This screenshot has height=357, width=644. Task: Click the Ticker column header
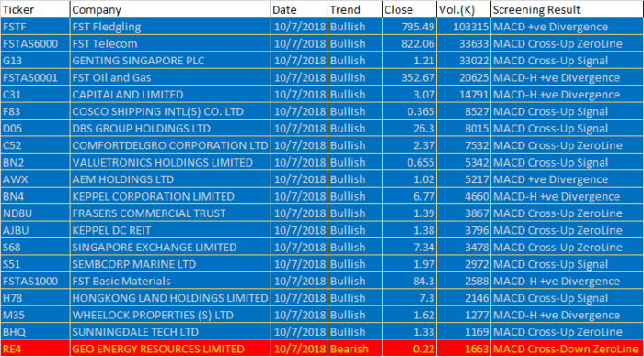point(35,9)
